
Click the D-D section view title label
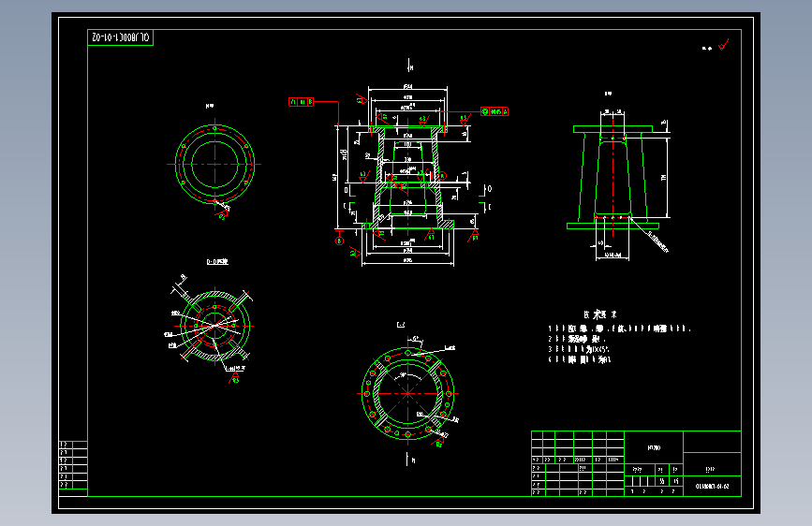coord(217,262)
